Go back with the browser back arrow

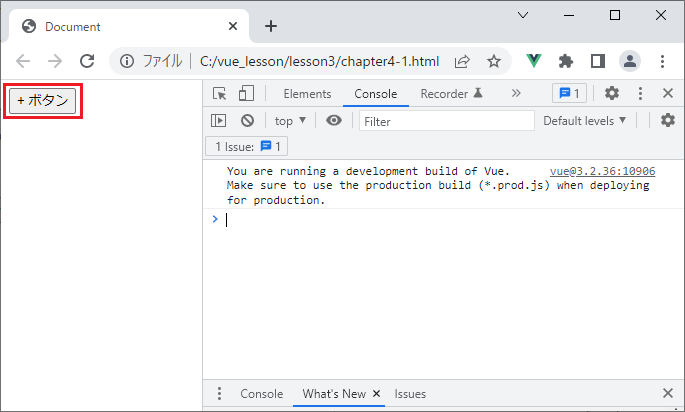click(23, 61)
